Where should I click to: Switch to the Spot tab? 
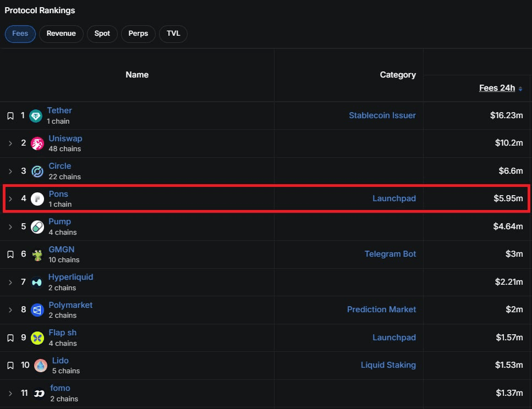tap(102, 34)
